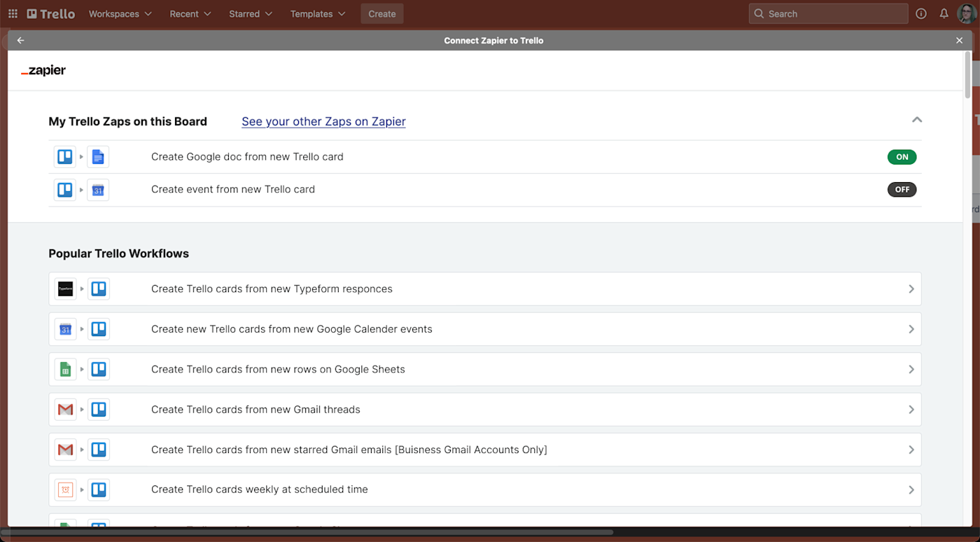Click the Trello icon in the starred Gmail emails workflow
Screen dimensions: 980x542
99,450
